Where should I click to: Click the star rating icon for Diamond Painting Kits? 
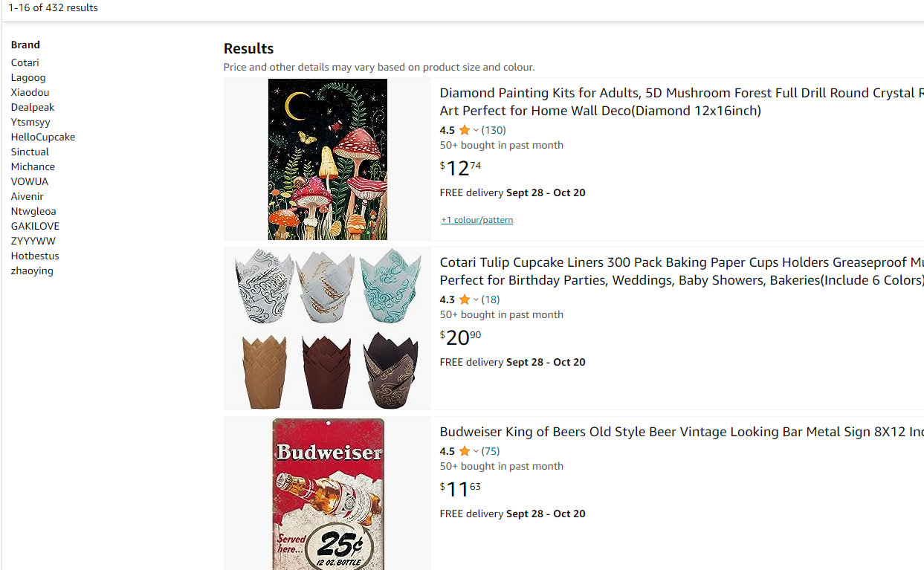point(464,130)
